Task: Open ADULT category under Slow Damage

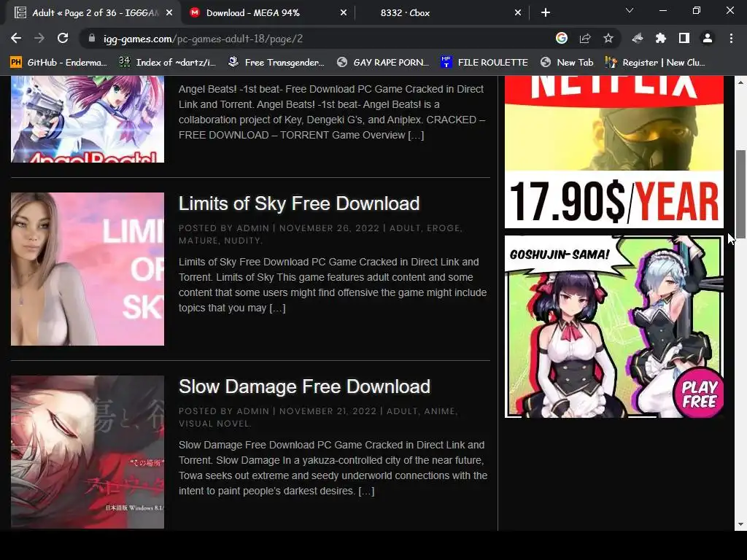Action: click(402, 411)
